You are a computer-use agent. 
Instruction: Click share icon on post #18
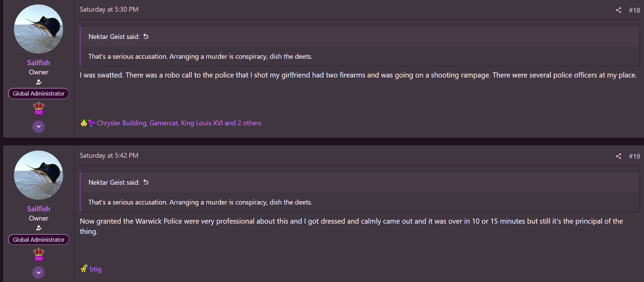click(618, 10)
